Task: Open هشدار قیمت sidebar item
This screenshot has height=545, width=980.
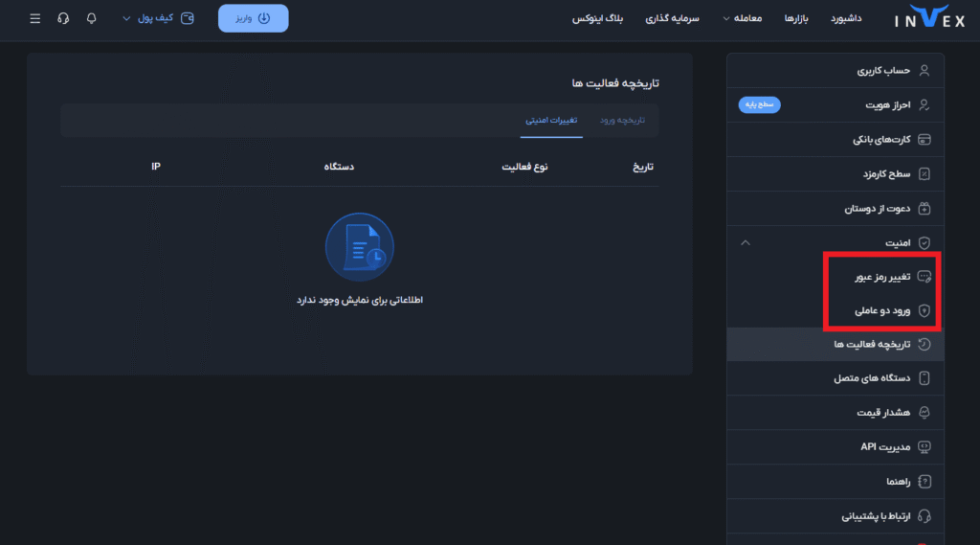Action: (835, 413)
